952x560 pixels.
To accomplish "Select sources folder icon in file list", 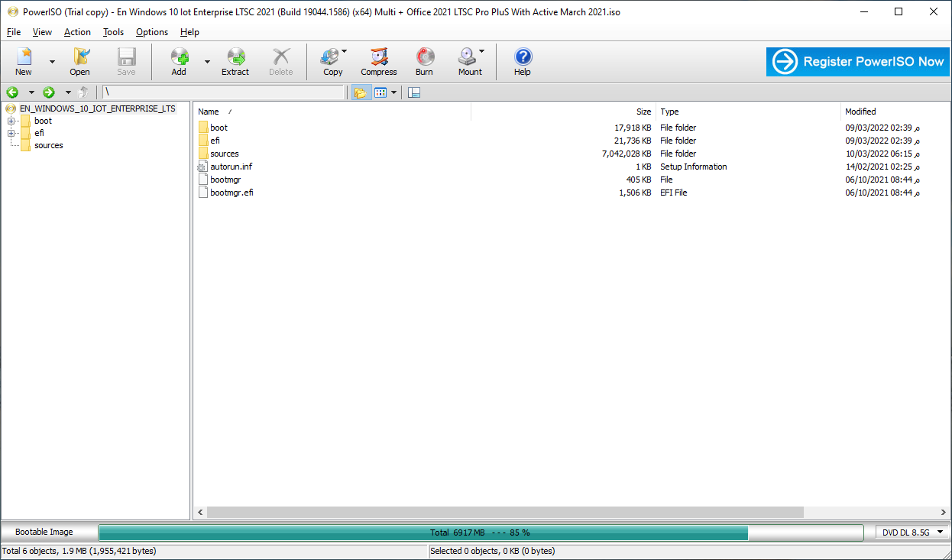I will point(202,154).
